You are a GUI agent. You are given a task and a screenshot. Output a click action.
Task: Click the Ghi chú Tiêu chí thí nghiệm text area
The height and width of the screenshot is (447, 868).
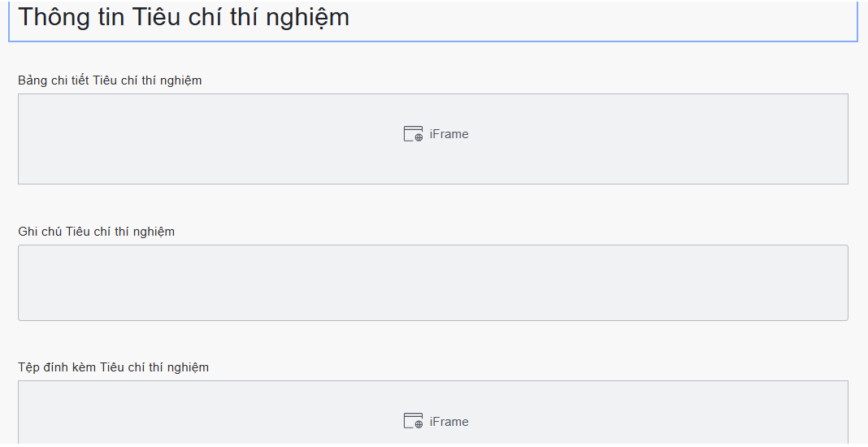432,283
